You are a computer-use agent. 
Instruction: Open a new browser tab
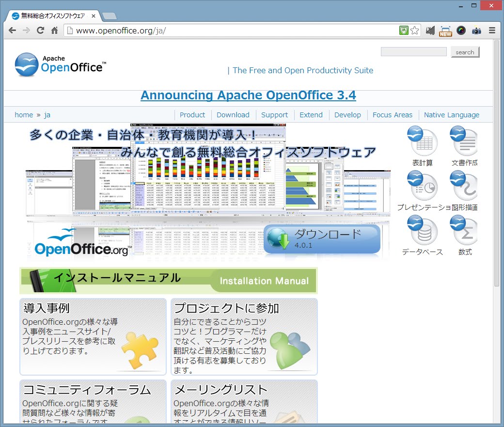point(110,16)
